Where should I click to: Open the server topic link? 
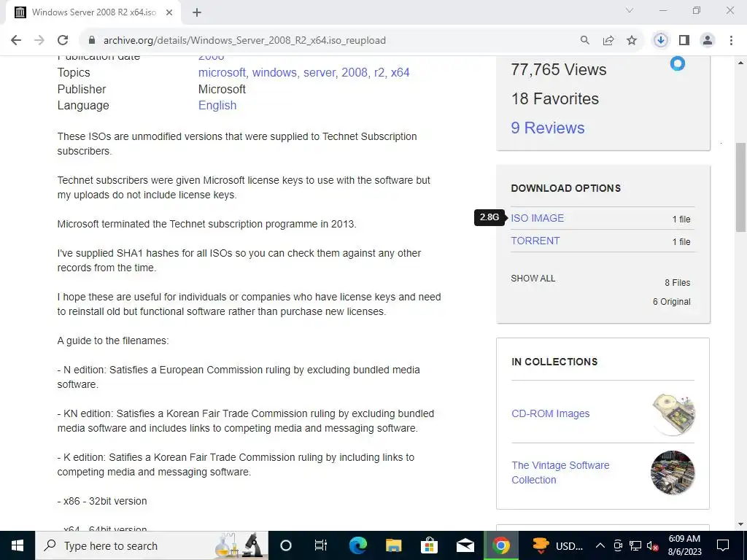[320, 72]
